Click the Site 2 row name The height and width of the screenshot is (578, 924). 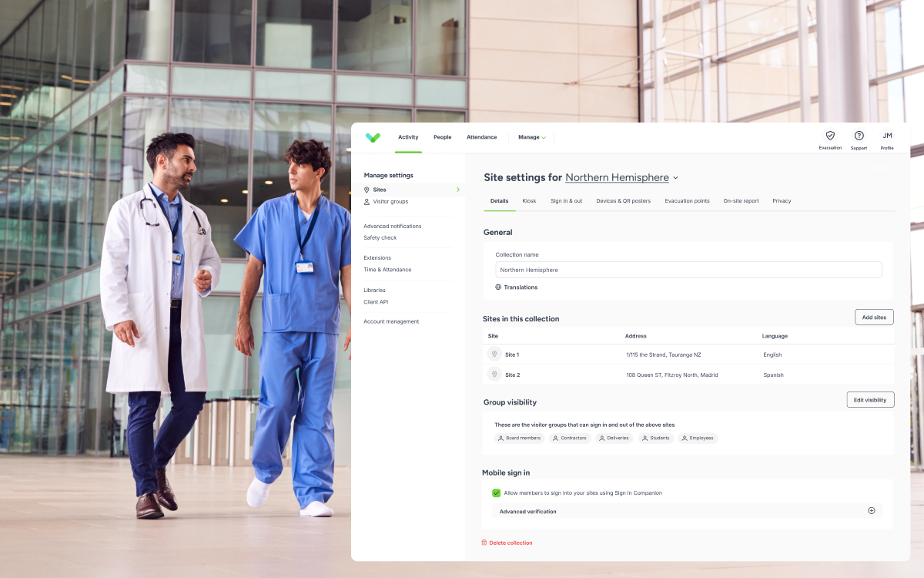512,375
